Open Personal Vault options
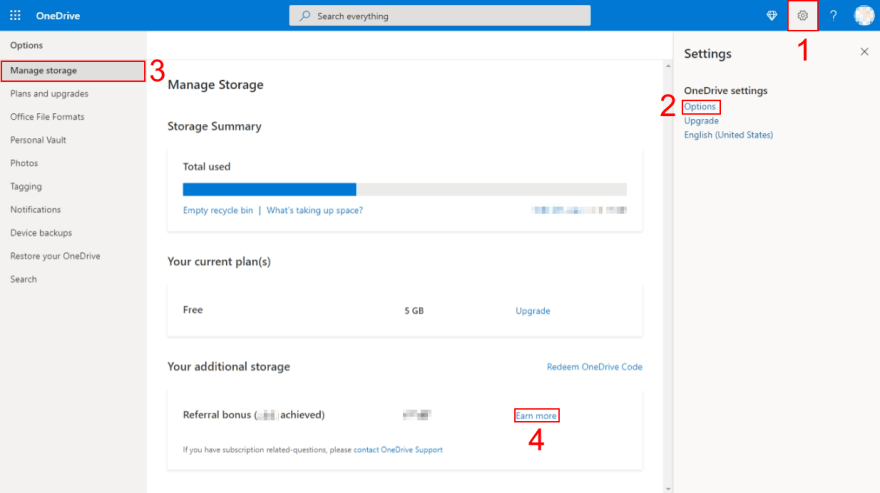This screenshot has width=880, height=493. tap(38, 140)
